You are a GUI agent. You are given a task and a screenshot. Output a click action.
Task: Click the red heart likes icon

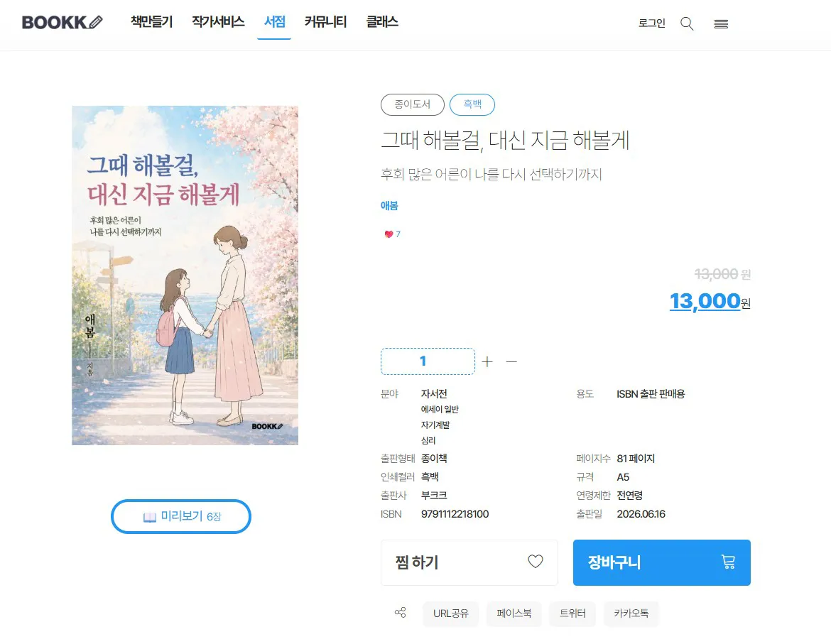click(389, 234)
